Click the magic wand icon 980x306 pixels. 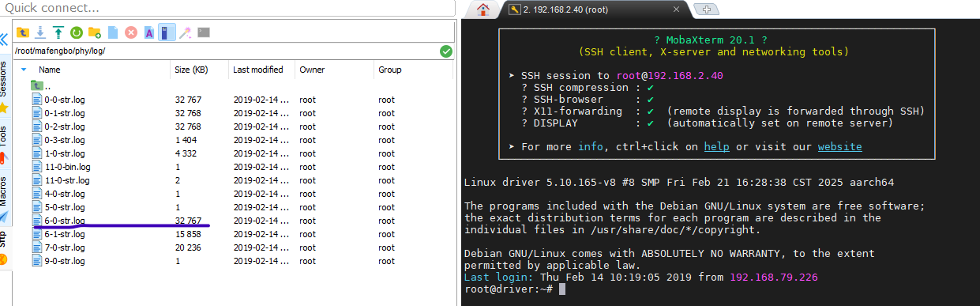click(x=185, y=32)
